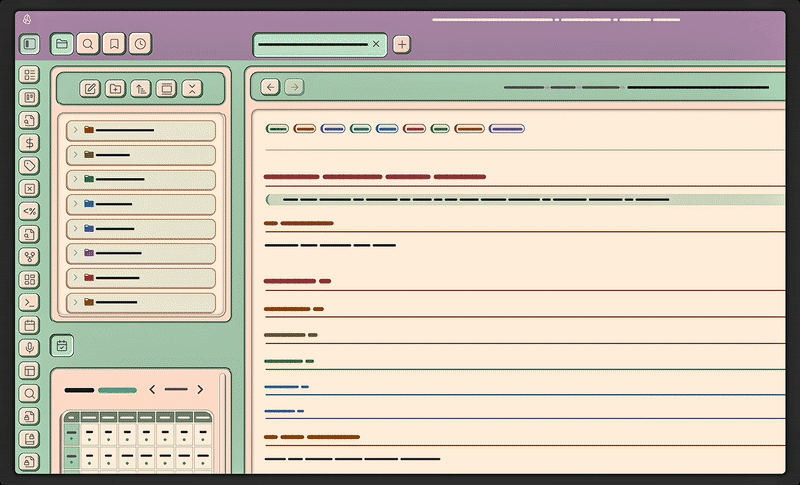Screen dimensions: 800x485
Task: Open the file explorer folder tab
Action: (62, 44)
